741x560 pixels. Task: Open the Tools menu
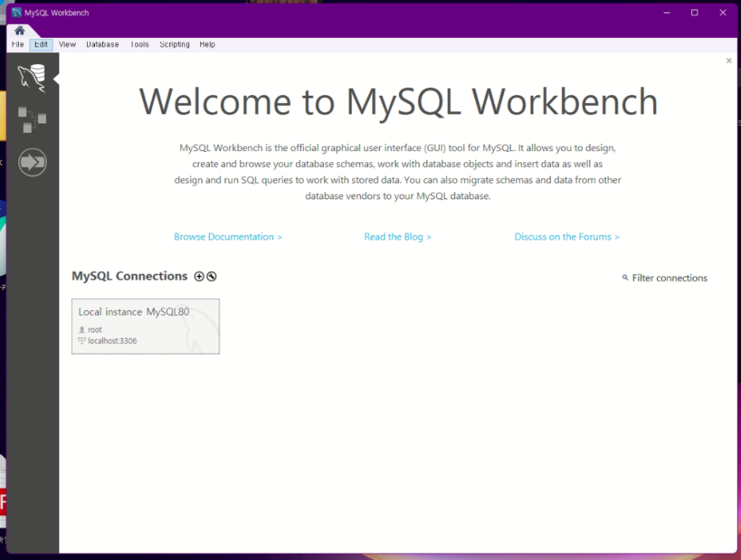click(x=139, y=44)
